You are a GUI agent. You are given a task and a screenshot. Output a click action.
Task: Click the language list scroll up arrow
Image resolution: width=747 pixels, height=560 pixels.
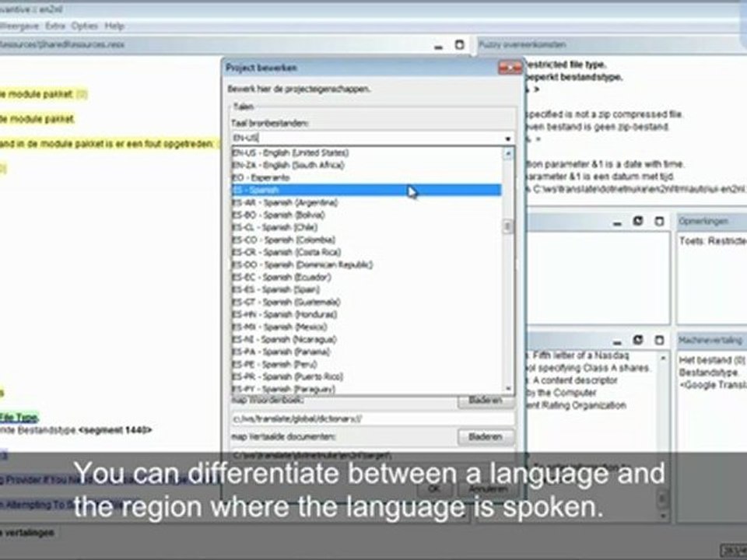[x=508, y=153]
